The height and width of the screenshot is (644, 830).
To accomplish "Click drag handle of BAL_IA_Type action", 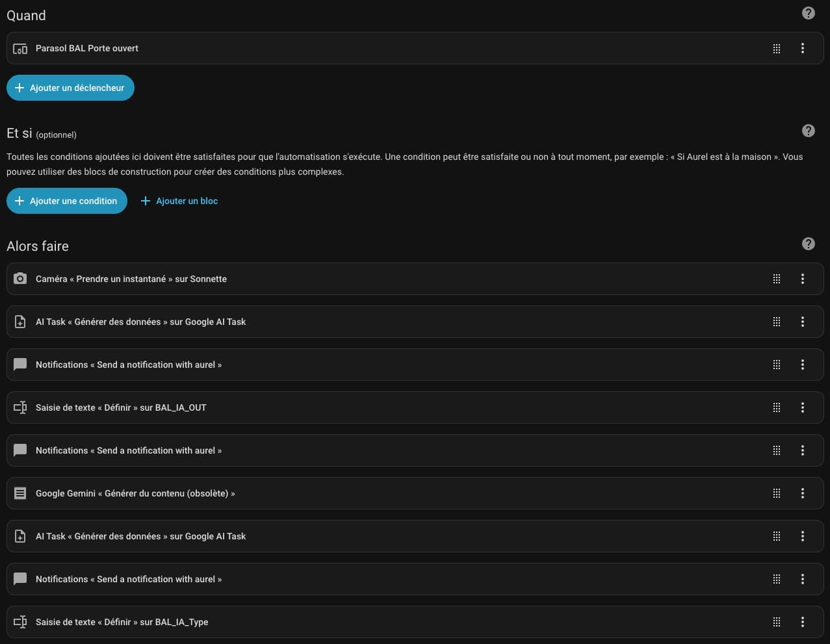I will (x=776, y=622).
